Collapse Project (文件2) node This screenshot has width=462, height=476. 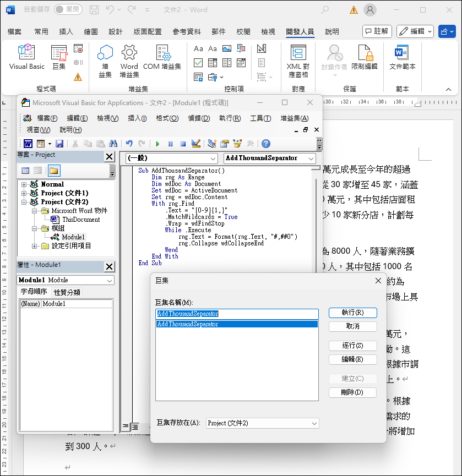tap(24, 202)
